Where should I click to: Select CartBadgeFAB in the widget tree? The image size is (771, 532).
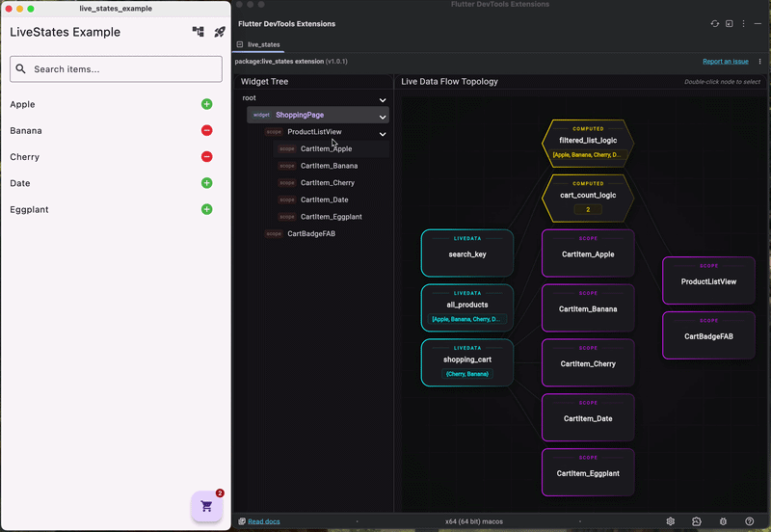(311, 233)
